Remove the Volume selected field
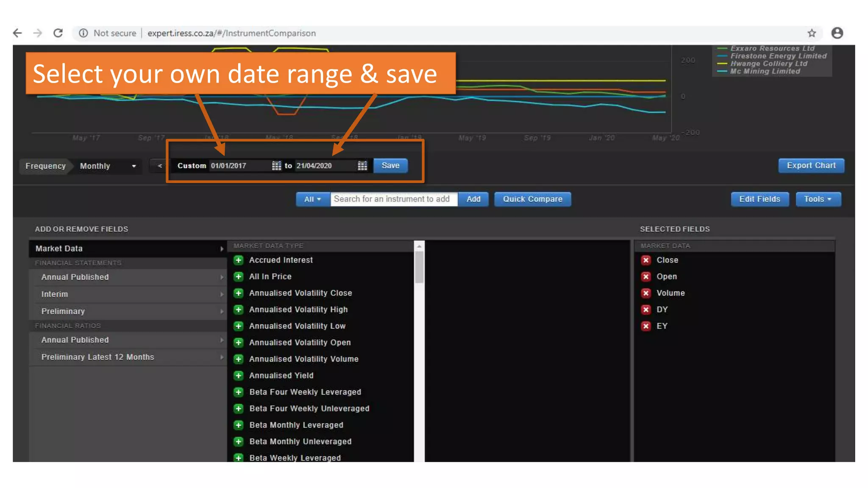868x488 pixels. click(x=646, y=293)
